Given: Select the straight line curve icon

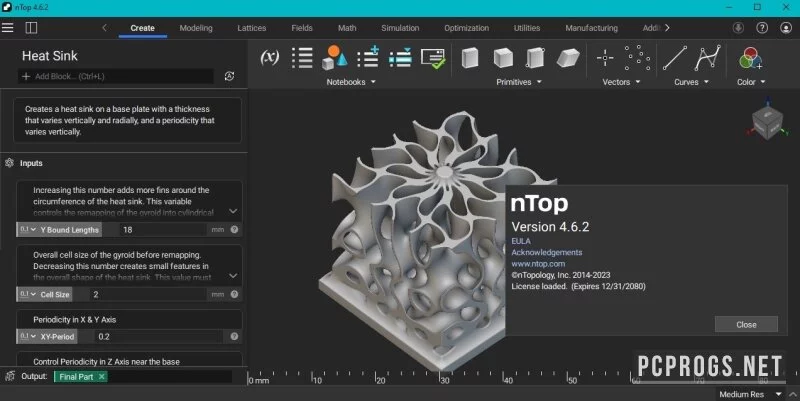Looking at the screenshot, I should (674, 58).
